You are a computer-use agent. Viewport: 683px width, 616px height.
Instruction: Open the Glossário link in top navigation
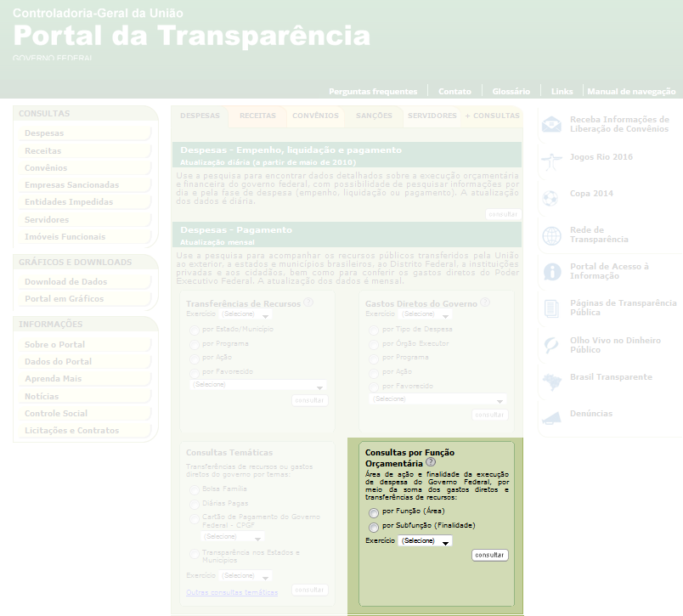pyautogui.click(x=511, y=92)
